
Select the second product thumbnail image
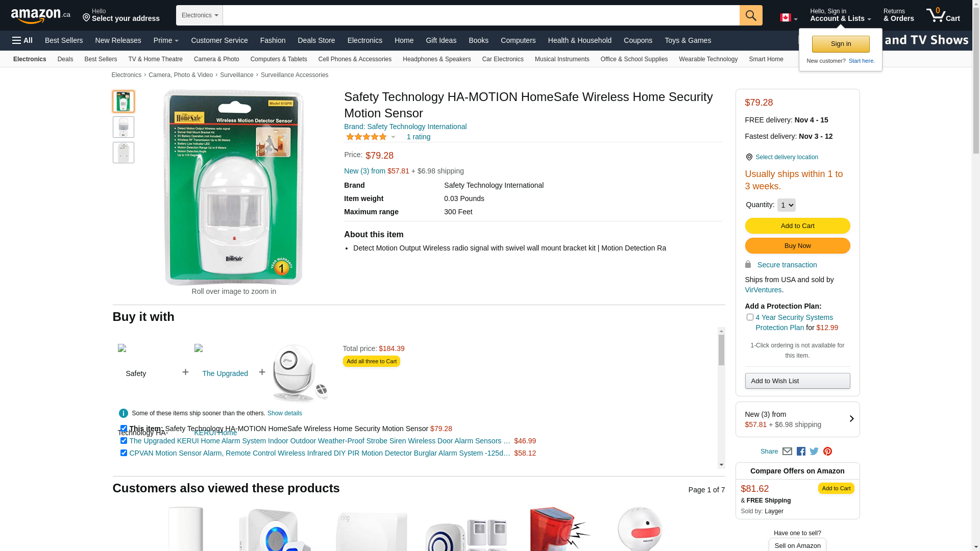click(x=124, y=127)
